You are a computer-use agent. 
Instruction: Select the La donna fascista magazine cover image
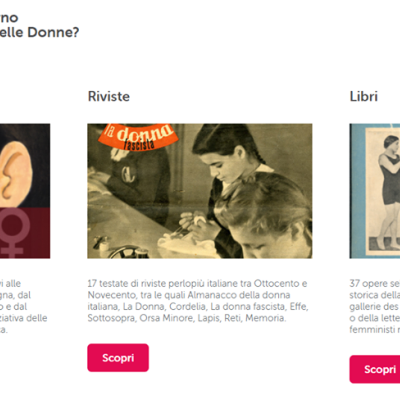200,191
